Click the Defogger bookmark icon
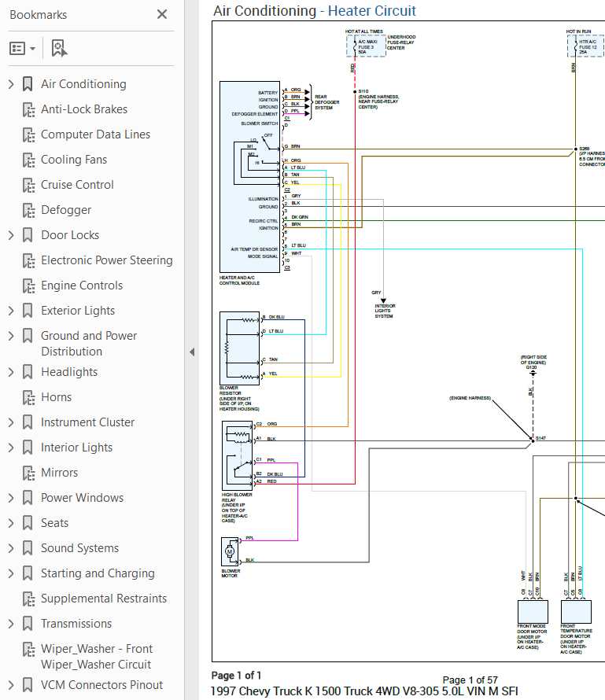Viewport: 605px width, 700px height. [x=28, y=210]
